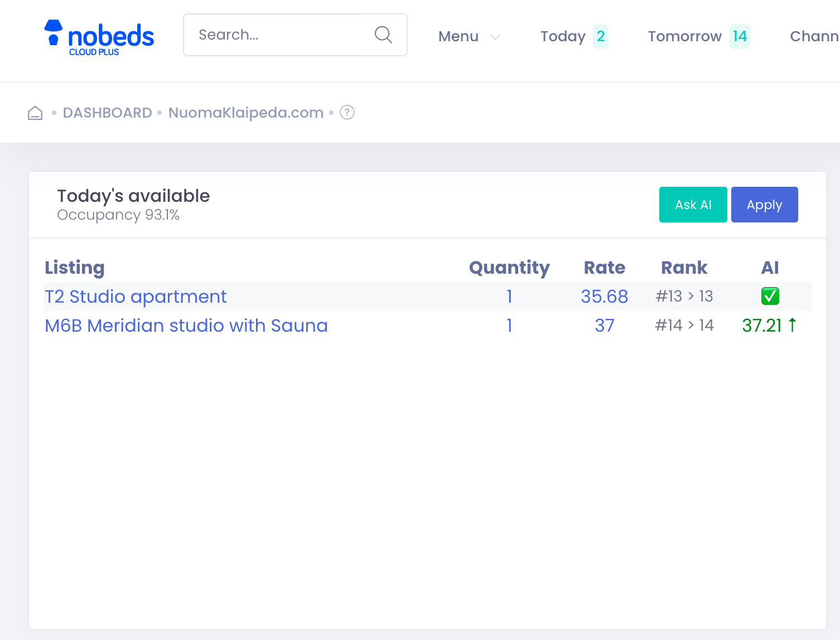Click the home icon in breadcrumb
Viewport: 840px width, 640px height.
point(35,112)
